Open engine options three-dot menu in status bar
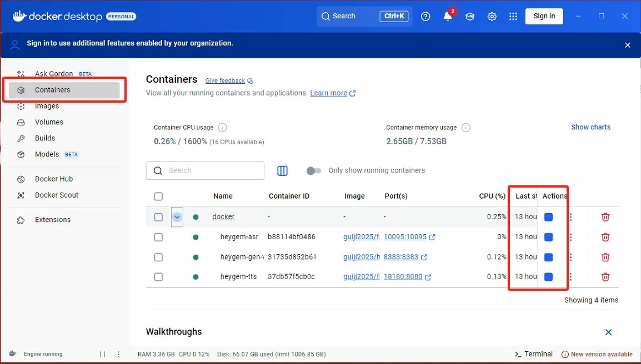The image size is (641, 364). click(x=118, y=354)
